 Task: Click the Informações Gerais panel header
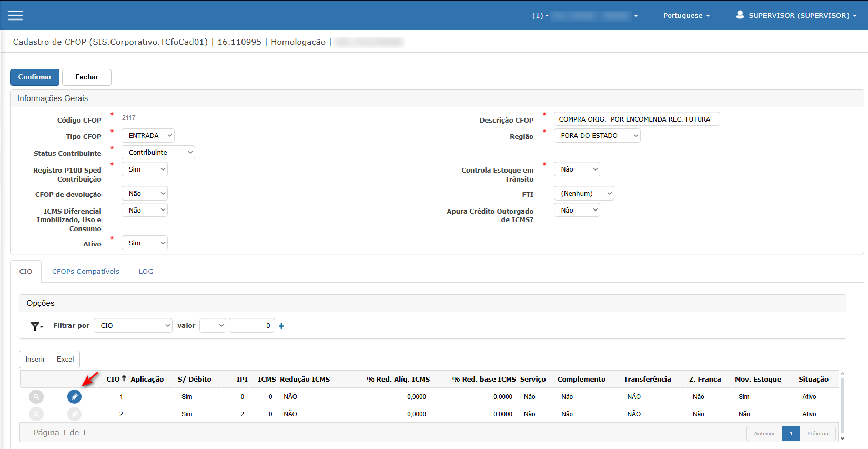click(437, 98)
